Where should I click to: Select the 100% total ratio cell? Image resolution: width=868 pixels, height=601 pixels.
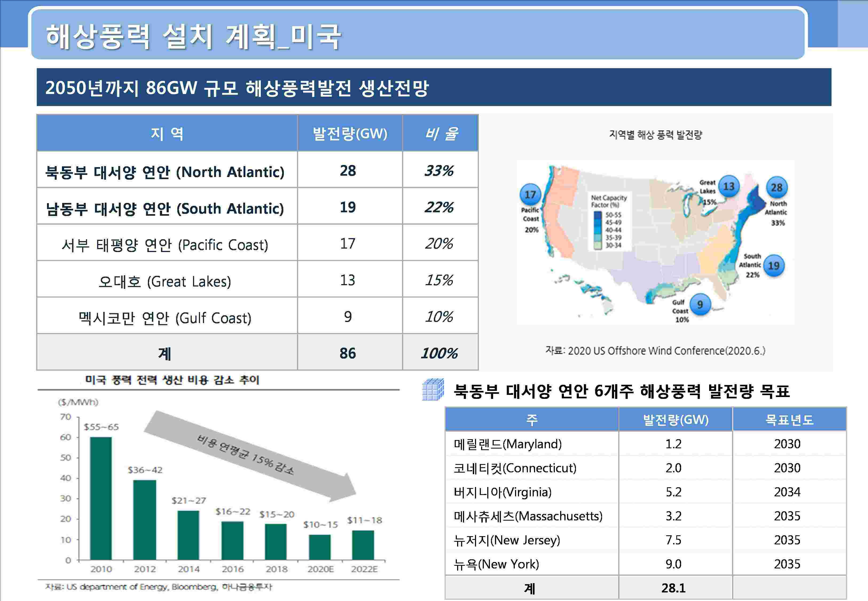click(x=439, y=353)
